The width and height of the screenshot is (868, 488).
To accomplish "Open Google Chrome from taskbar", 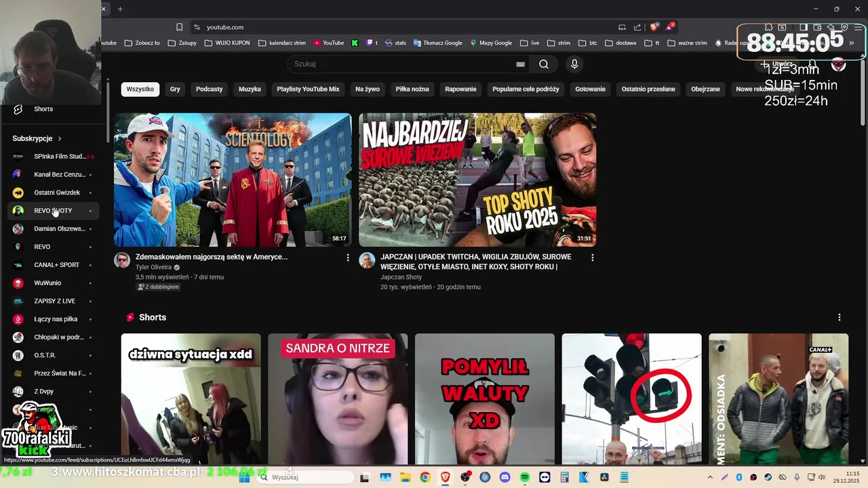I will click(x=425, y=477).
